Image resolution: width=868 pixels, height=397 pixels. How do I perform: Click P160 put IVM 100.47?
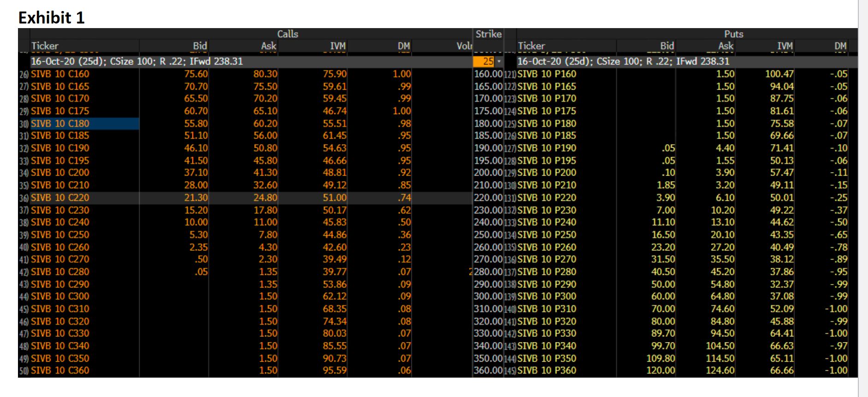click(x=779, y=74)
